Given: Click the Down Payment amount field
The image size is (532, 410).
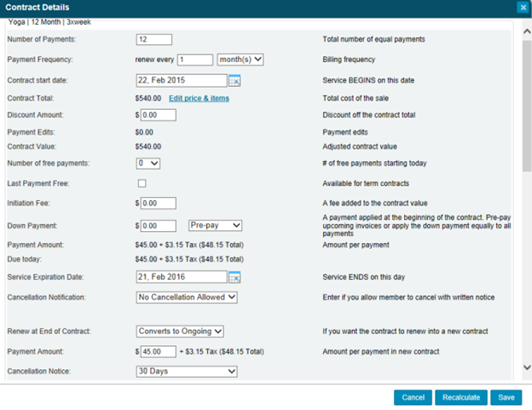Looking at the screenshot, I should point(158,225).
